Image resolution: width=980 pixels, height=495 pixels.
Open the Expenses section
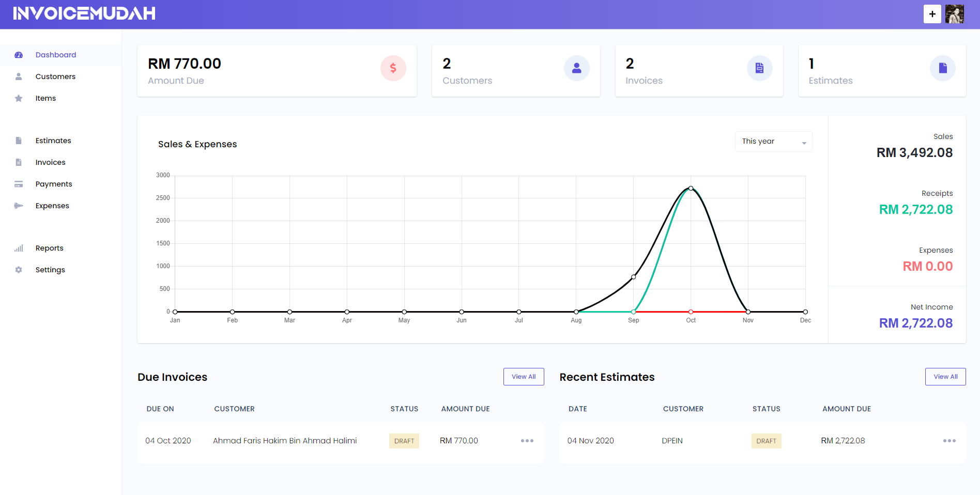[52, 205]
